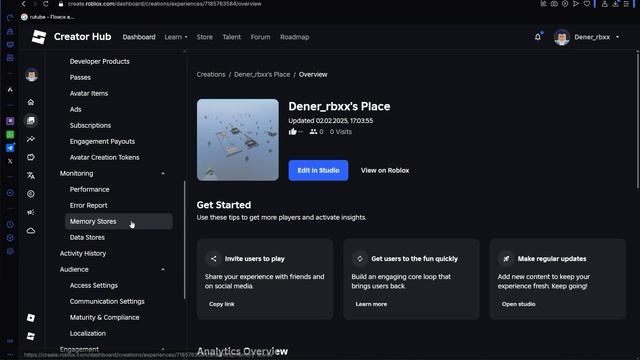Click Open studio on updates card
Viewport: 640px width, 360px height.
(x=518, y=304)
